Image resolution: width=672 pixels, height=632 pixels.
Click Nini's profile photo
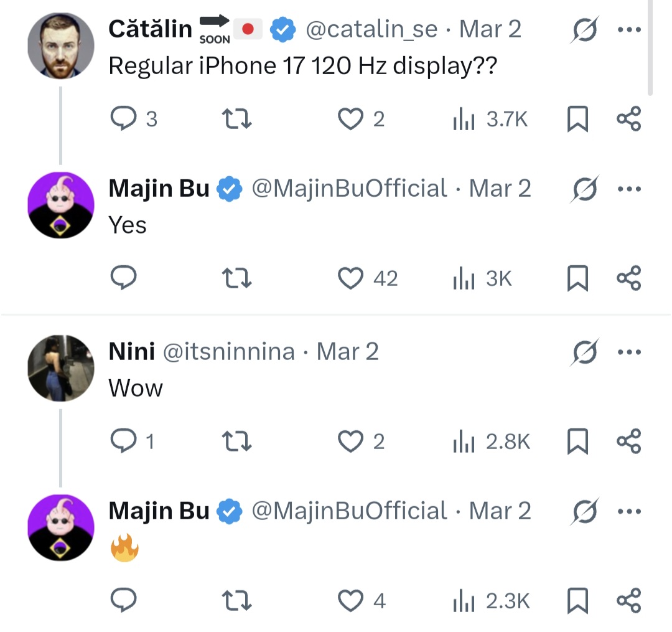pos(61,368)
